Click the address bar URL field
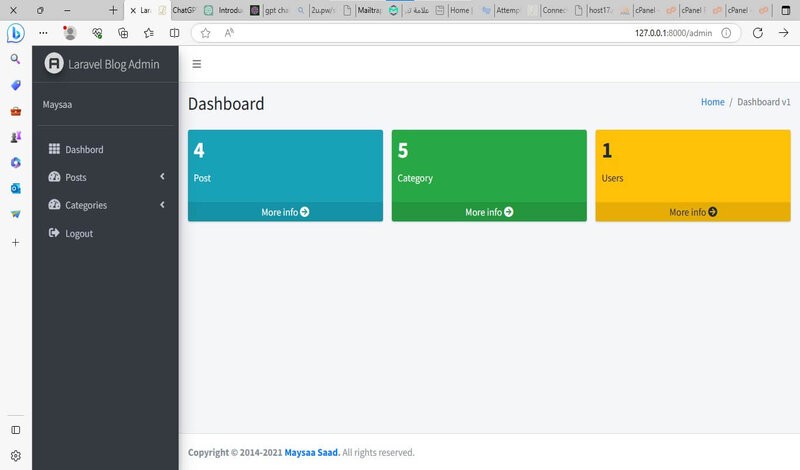Viewport: 800px width, 470px height. pos(465,33)
